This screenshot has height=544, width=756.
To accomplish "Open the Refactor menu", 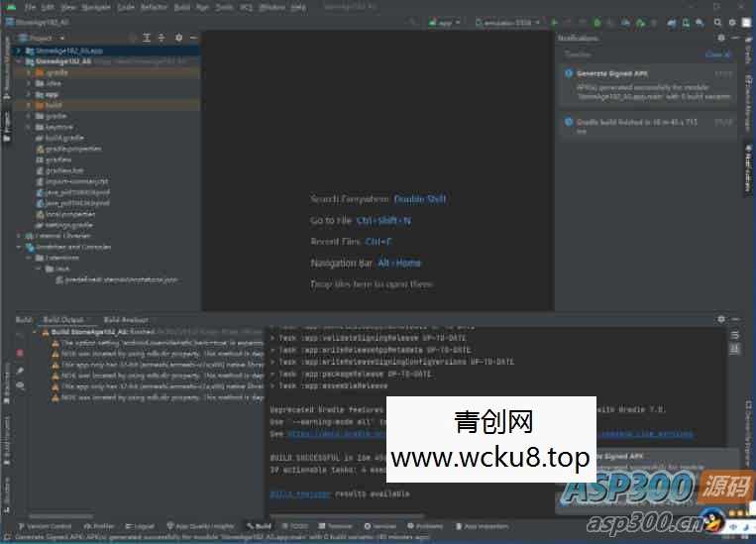I will (154, 6).
